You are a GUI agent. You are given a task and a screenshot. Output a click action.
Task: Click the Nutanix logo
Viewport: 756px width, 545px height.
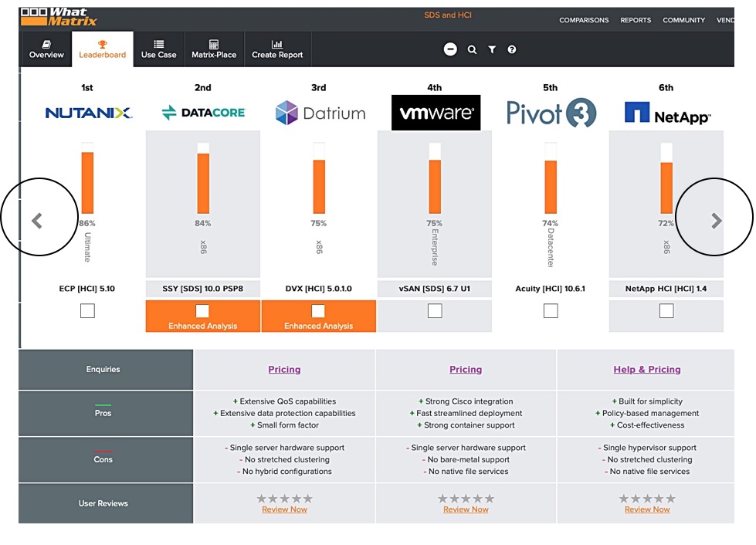88,113
